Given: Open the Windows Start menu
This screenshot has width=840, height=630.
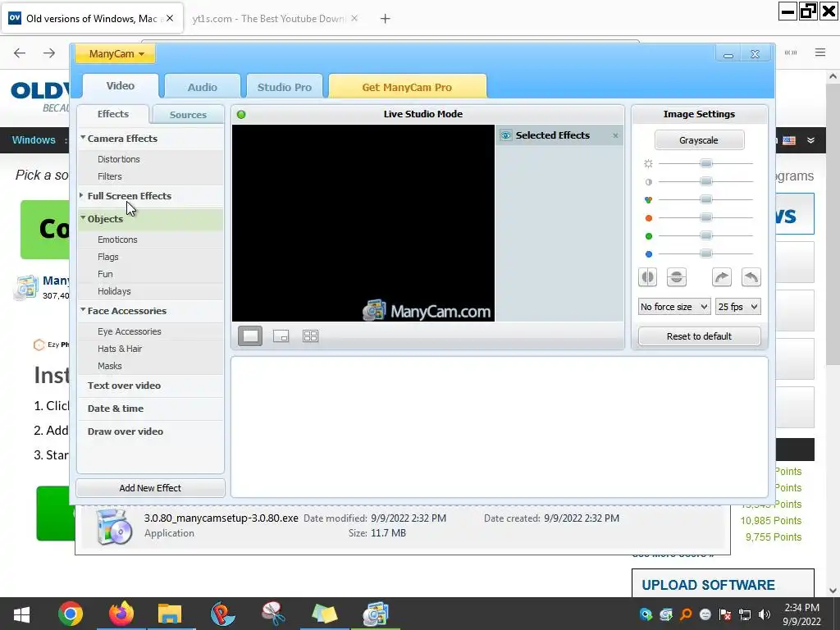Looking at the screenshot, I should tap(21, 614).
